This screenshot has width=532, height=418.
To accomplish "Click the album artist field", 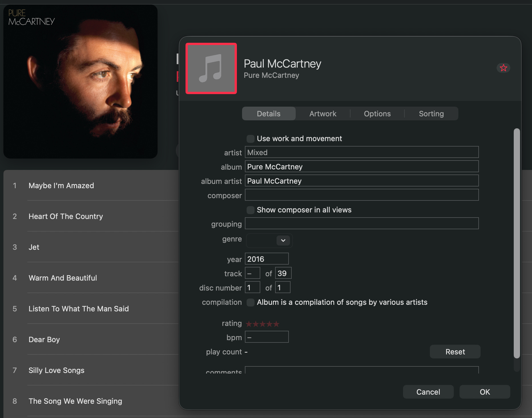I will pyautogui.click(x=362, y=181).
